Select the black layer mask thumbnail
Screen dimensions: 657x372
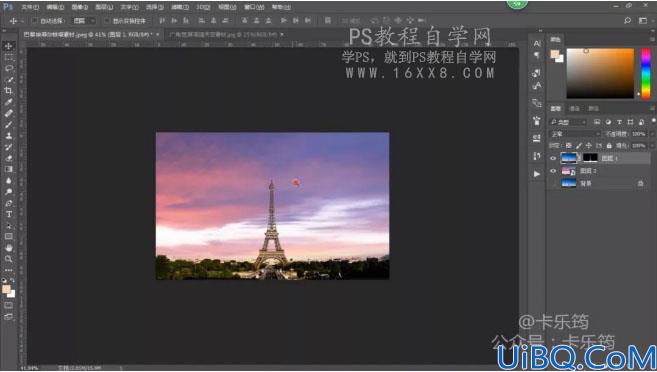590,158
